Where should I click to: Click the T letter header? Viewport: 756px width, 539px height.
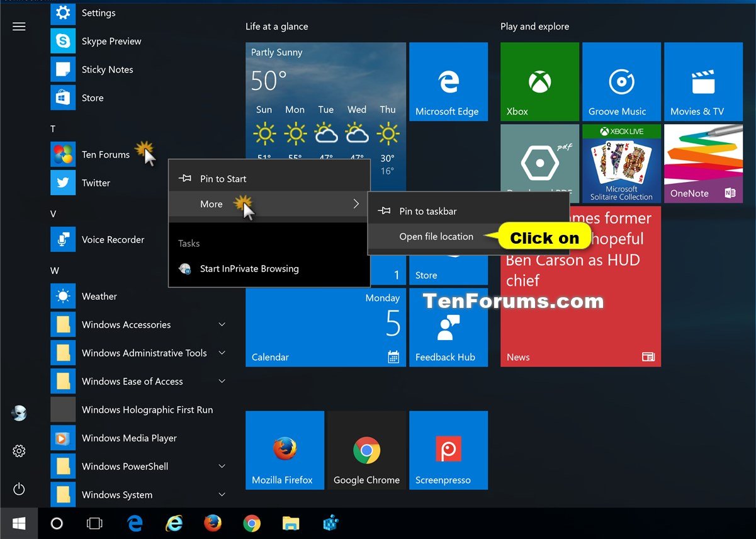(53, 128)
